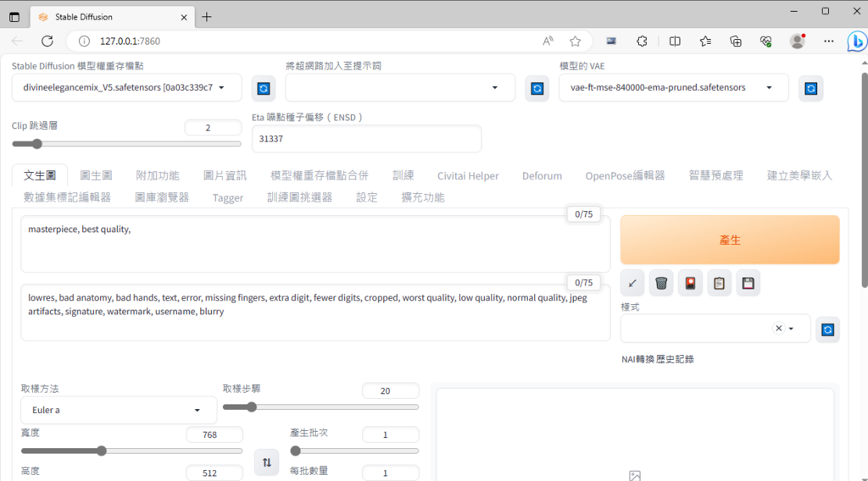Clear the selected style with X
Image resolution: width=868 pixels, height=481 pixels.
(779, 329)
